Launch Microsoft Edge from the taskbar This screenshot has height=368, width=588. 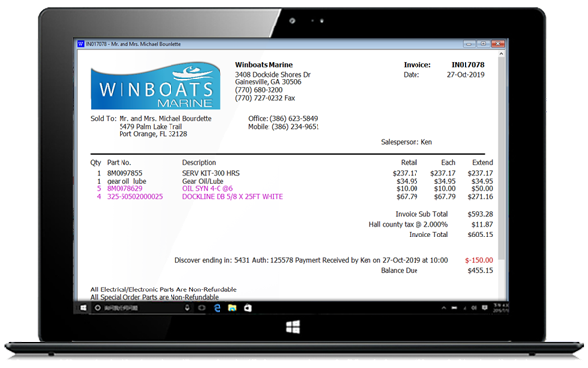pos(218,308)
